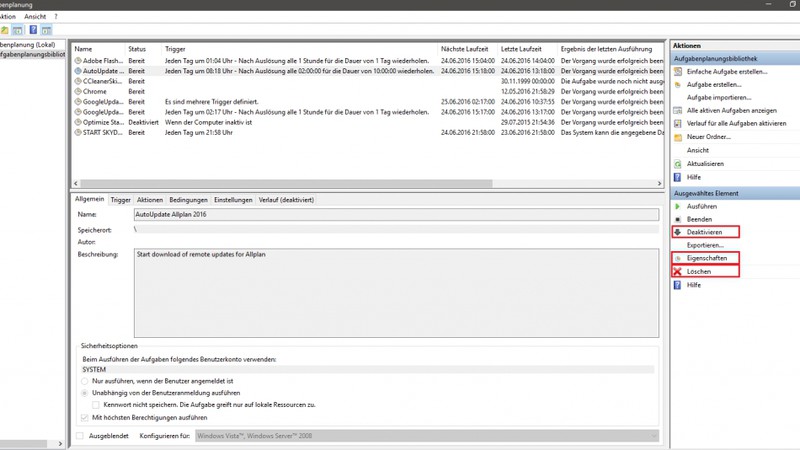
Task: Click the clock icon beside Optimize Sta task
Action: coord(78,122)
